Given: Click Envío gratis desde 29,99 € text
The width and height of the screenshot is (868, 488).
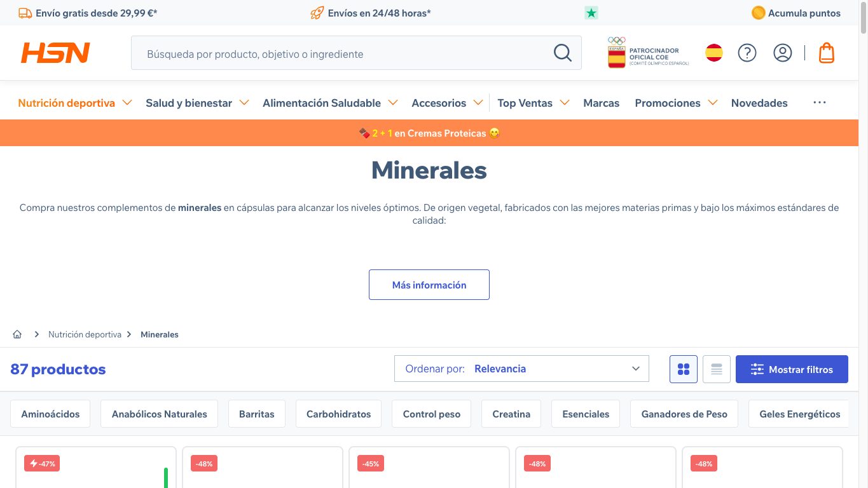Looking at the screenshot, I should click(x=97, y=13).
